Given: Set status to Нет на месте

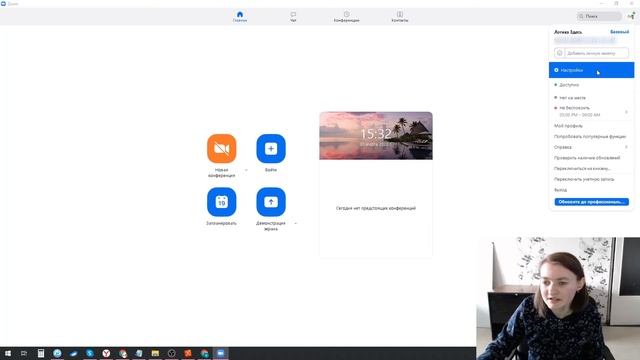Looking at the screenshot, I should pos(591,98).
